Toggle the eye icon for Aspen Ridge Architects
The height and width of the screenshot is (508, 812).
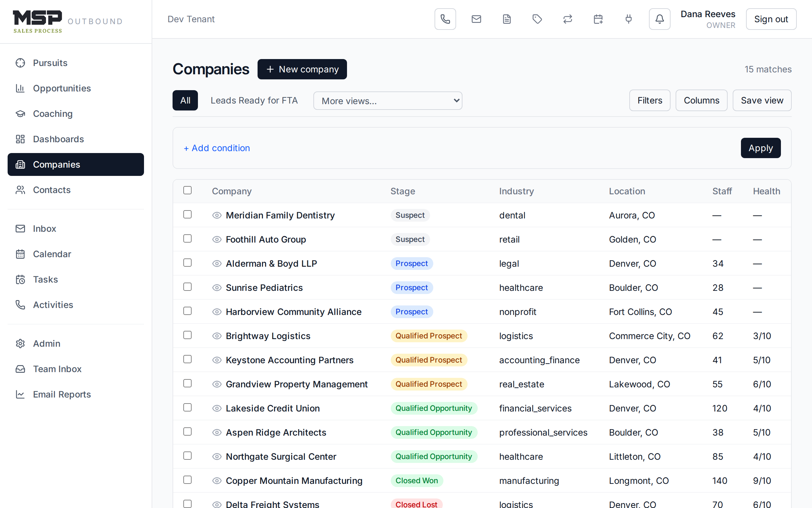click(x=217, y=432)
